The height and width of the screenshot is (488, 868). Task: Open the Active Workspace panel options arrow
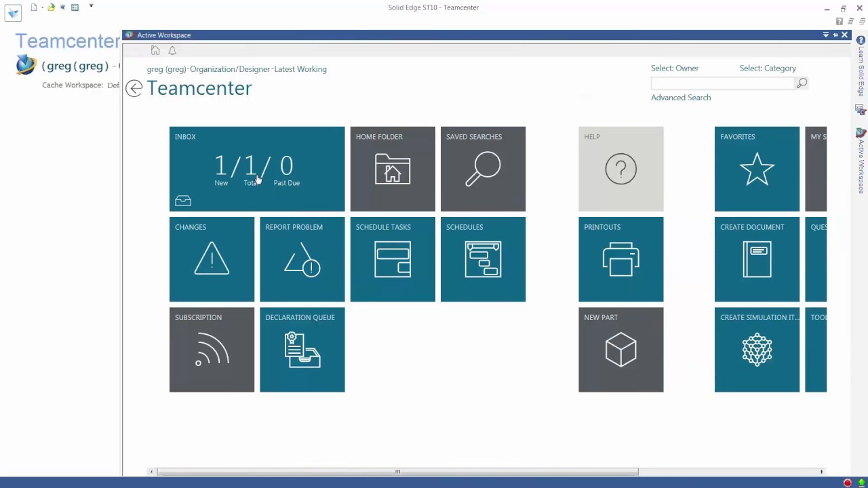click(x=825, y=35)
